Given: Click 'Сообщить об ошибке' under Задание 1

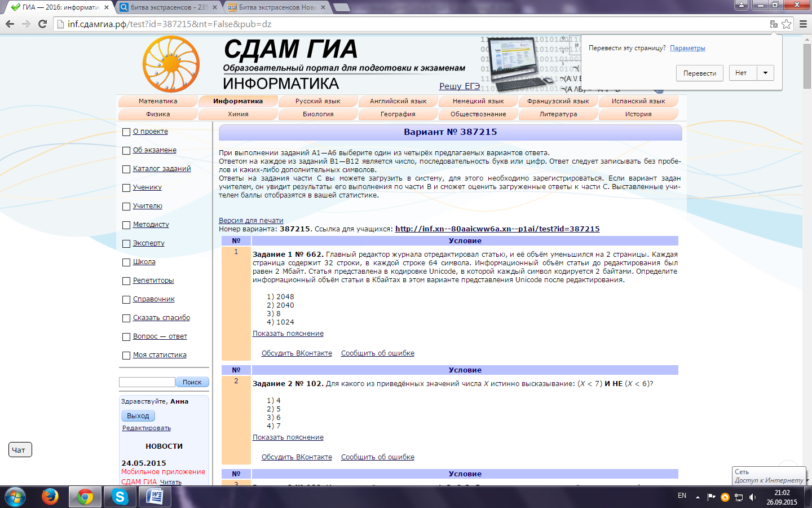Looking at the screenshot, I should (x=378, y=353).
